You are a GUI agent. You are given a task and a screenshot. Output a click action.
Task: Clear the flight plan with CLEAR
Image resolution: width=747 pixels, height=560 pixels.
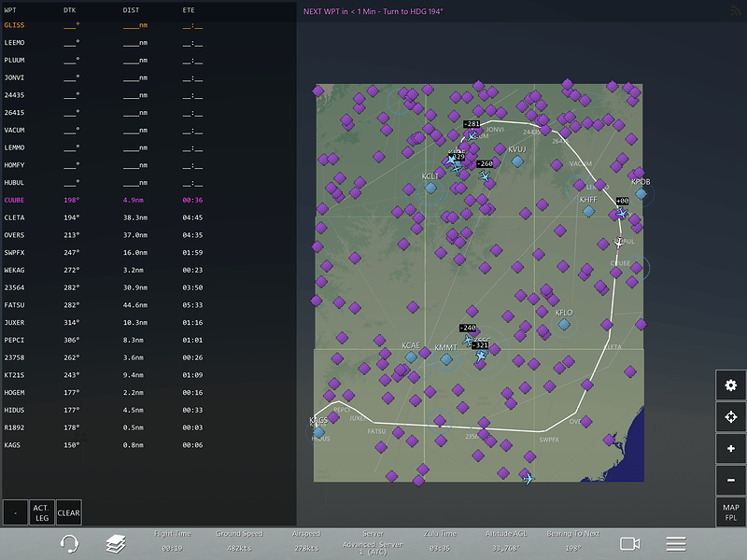[68, 511]
